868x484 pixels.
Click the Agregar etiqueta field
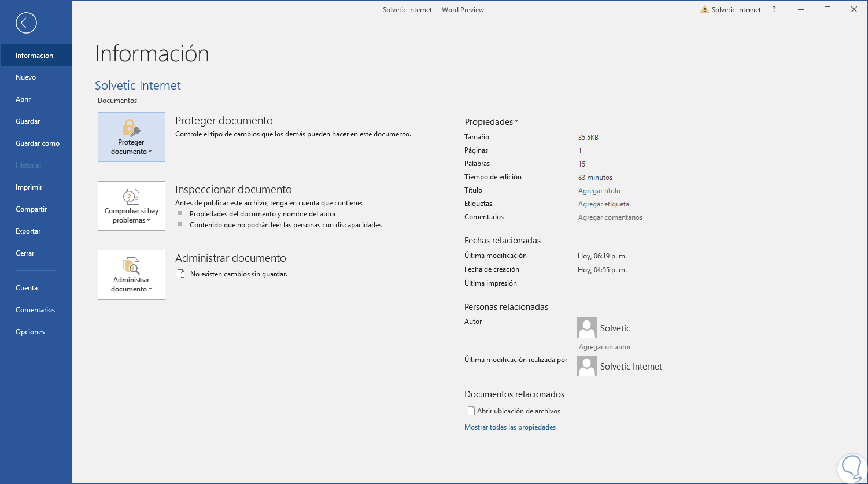coord(604,204)
